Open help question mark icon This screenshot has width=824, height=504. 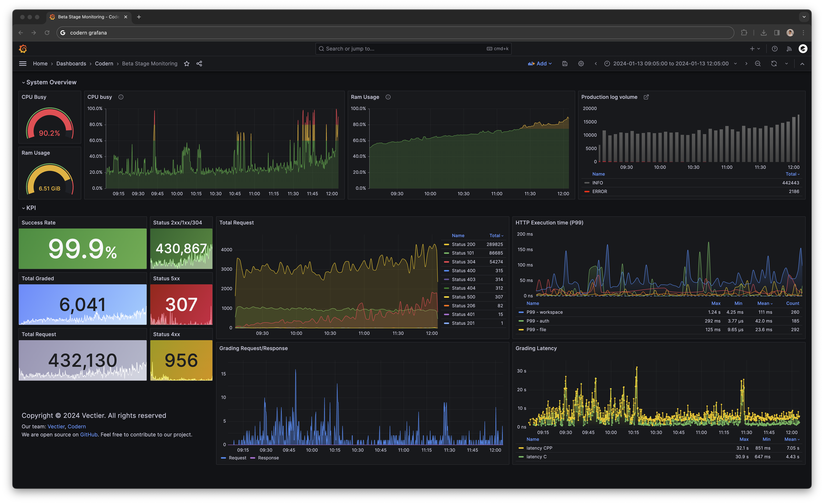(x=775, y=49)
